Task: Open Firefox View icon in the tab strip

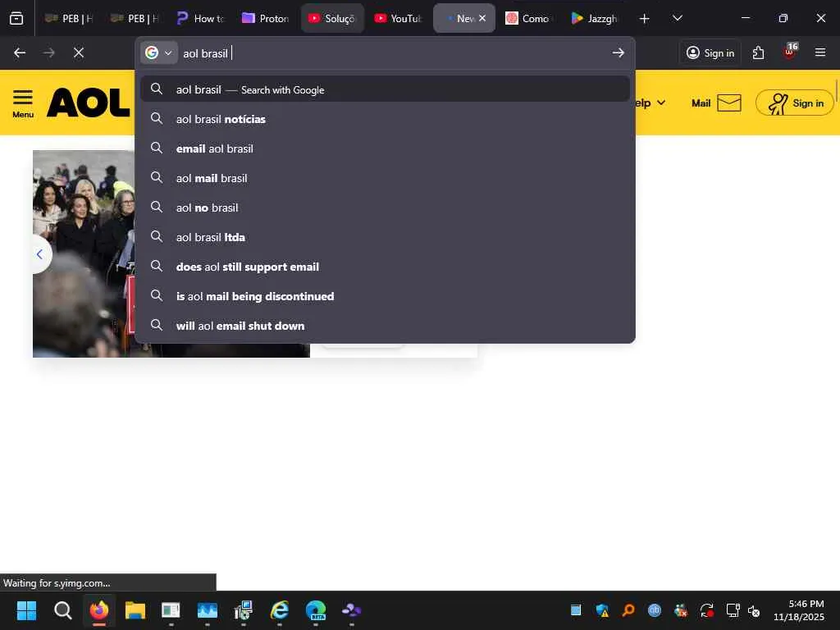Action: [16, 18]
